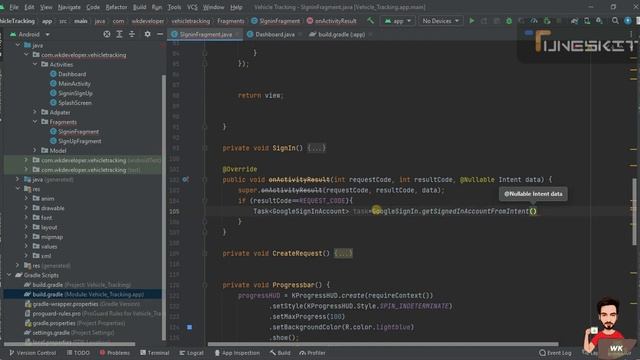
Task: Select build.gradle (Module) file in tree
Action: (x=84, y=294)
